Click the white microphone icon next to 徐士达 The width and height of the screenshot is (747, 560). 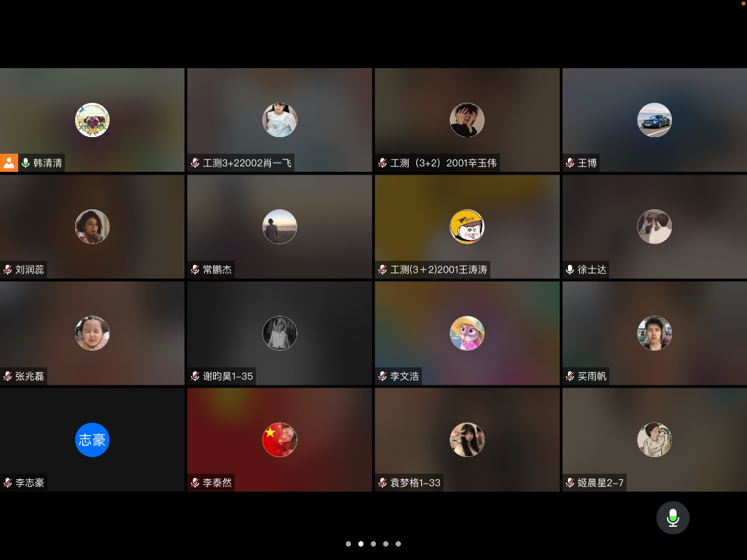pos(570,269)
